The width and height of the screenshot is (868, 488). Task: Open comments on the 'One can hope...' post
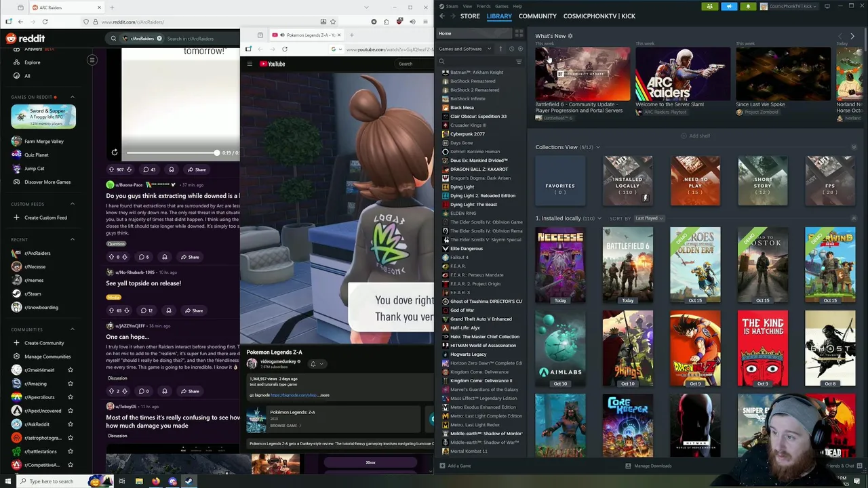143,391
